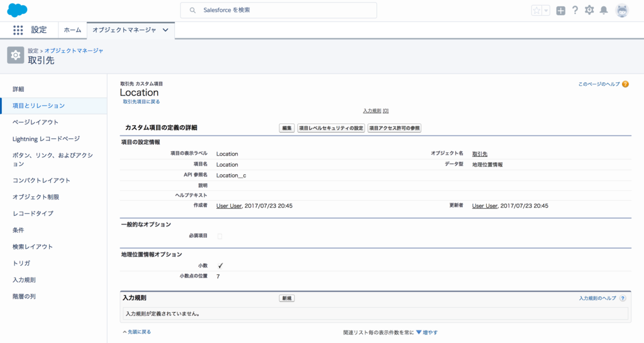Click the 設定 gear icon beside 取引先 title

[16, 55]
